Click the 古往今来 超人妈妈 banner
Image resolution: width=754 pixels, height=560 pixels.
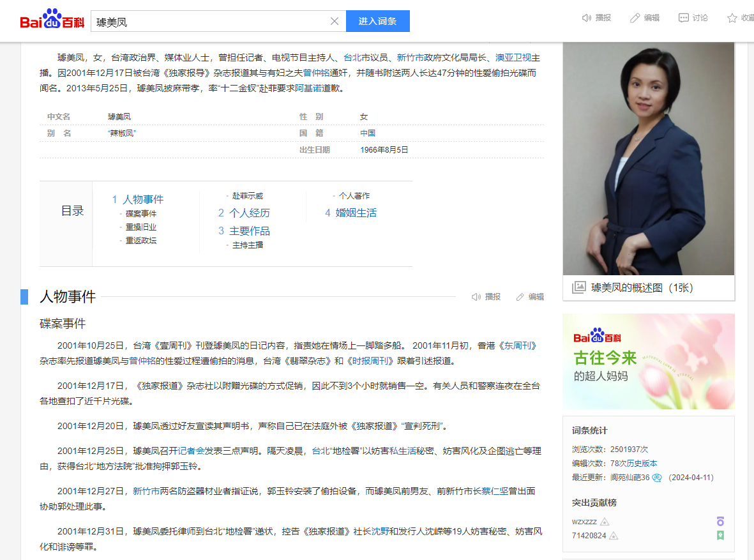[x=648, y=361]
